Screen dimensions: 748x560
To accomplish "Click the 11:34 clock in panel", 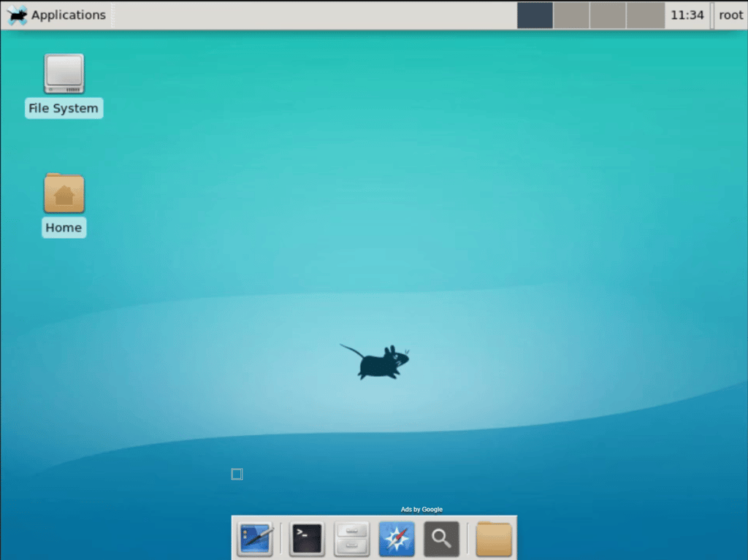I will [687, 15].
